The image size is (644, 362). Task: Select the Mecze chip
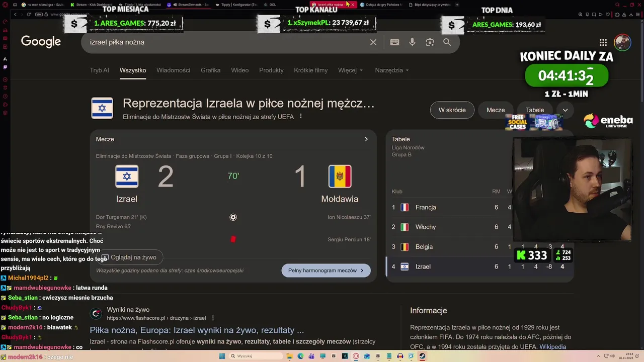click(496, 110)
